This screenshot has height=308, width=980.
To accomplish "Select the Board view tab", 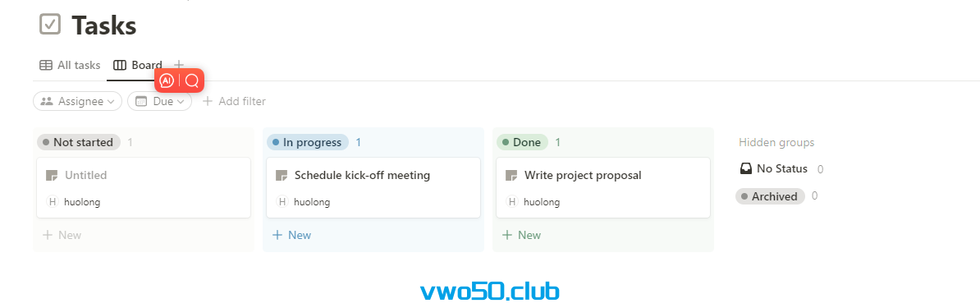I will (x=138, y=65).
